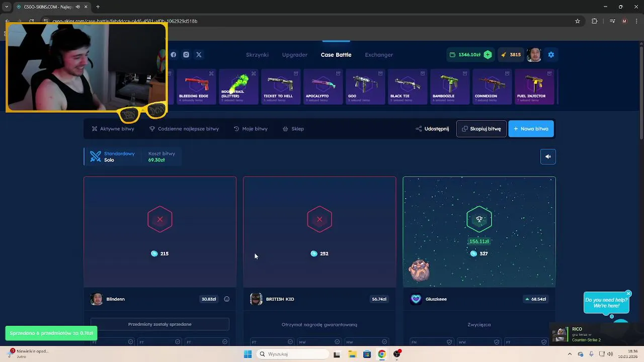This screenshot has width=644, height=362.
Task: Click Gluszkeee's 68.54zł profit badge
Action: coord(535,299)
